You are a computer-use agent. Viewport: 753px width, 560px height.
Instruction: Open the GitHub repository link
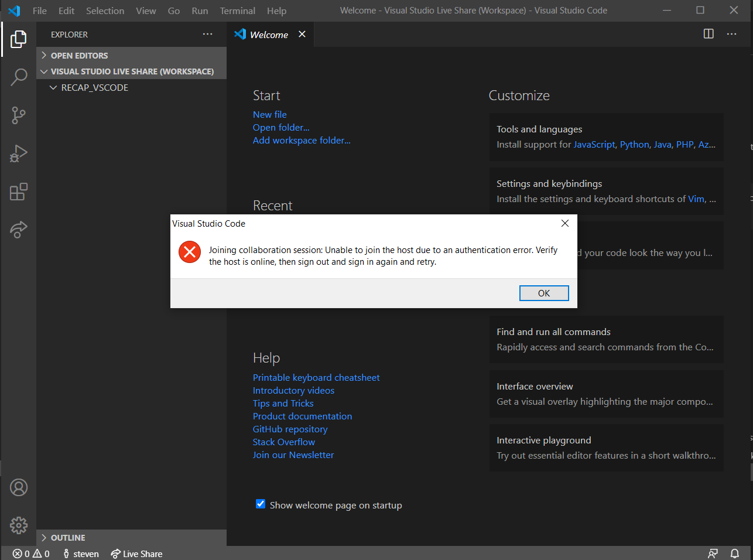290,429
